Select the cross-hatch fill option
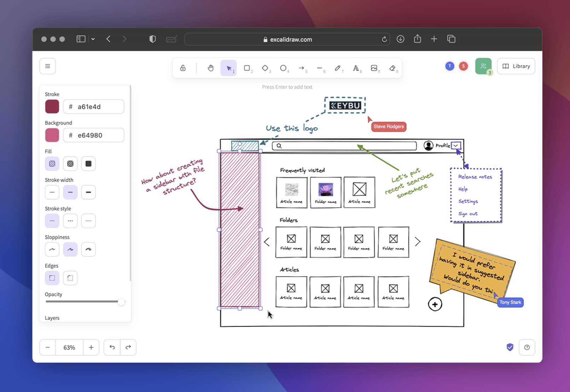Image resolution: width=570 pixels, height=392 pixels. 70,164
